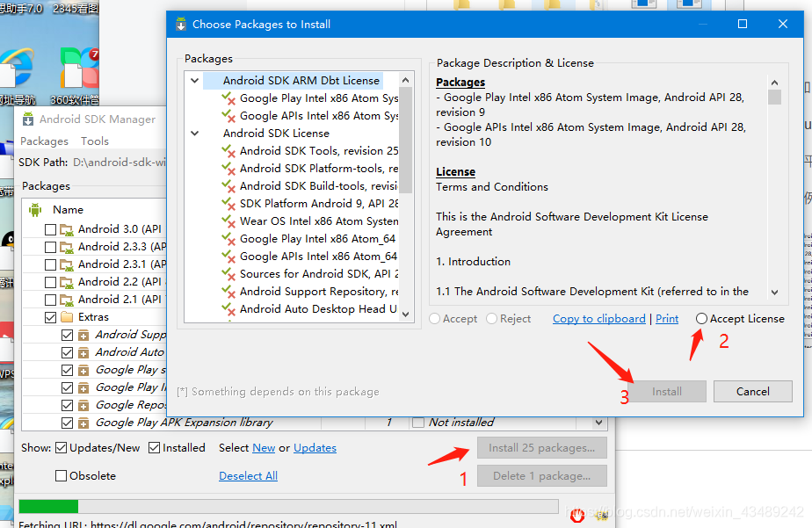Screen dimensions: 812x528
Task: Select the Reject radio button
Action: click(x=492, y=319)
